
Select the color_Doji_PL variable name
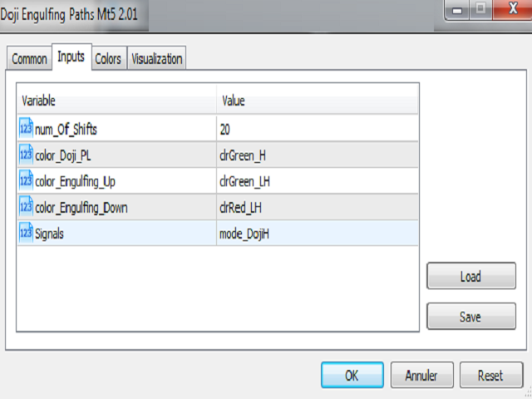(63, 155)
